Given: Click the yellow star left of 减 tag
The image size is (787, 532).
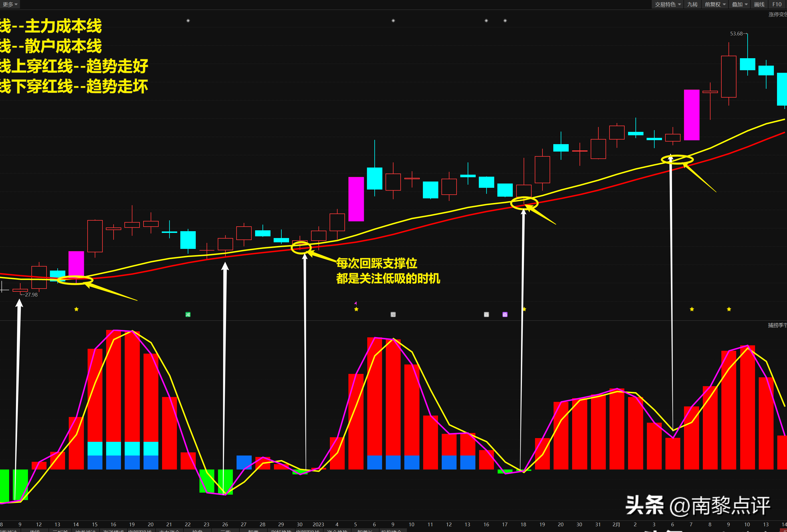Looking at the screenshot, I should point(76,309).
